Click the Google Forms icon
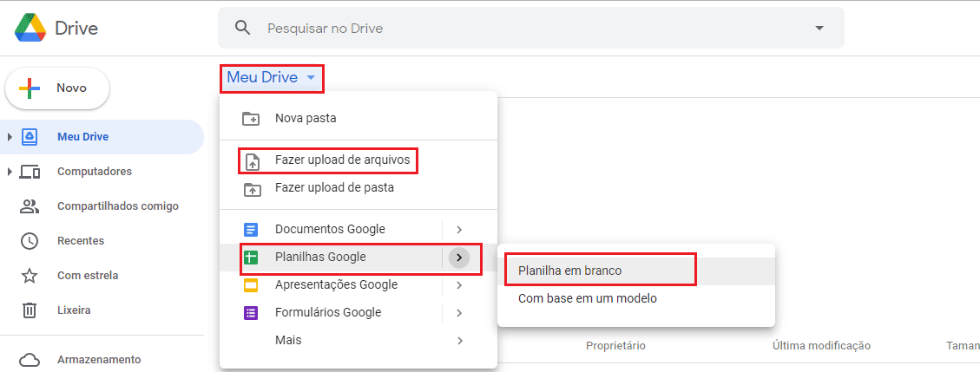 click(251, 313)
